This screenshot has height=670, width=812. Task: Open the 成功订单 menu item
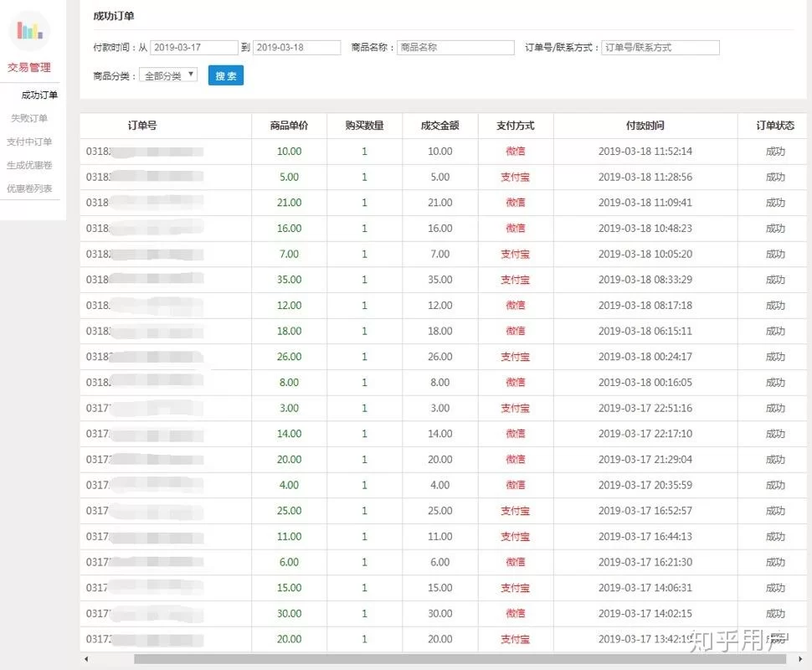tap(39, 95)
